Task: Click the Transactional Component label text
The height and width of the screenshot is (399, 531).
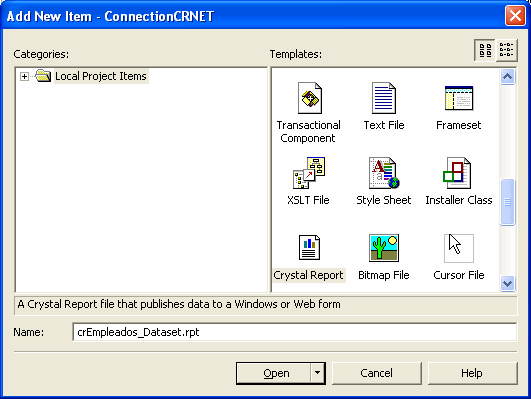Action: pos(309,131)
